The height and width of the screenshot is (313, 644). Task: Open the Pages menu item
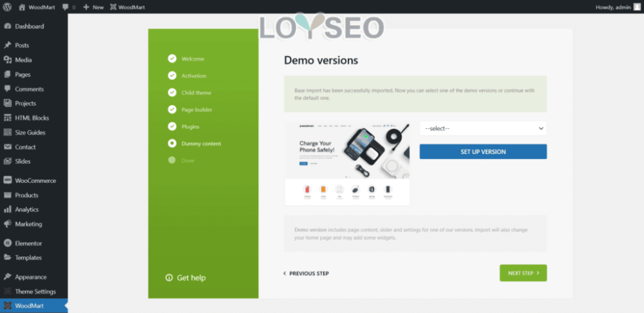pyautogui.click(x=33, y=74)
